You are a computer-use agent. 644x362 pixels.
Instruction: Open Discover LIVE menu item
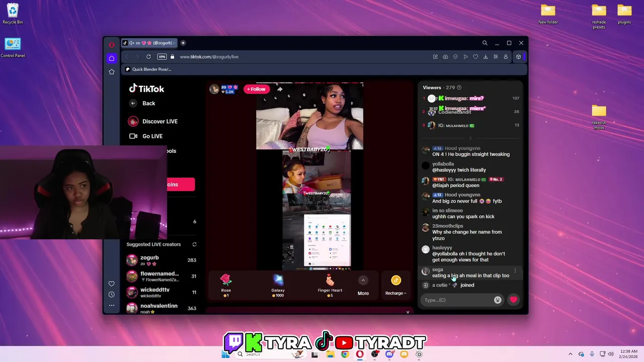point(153,121)
